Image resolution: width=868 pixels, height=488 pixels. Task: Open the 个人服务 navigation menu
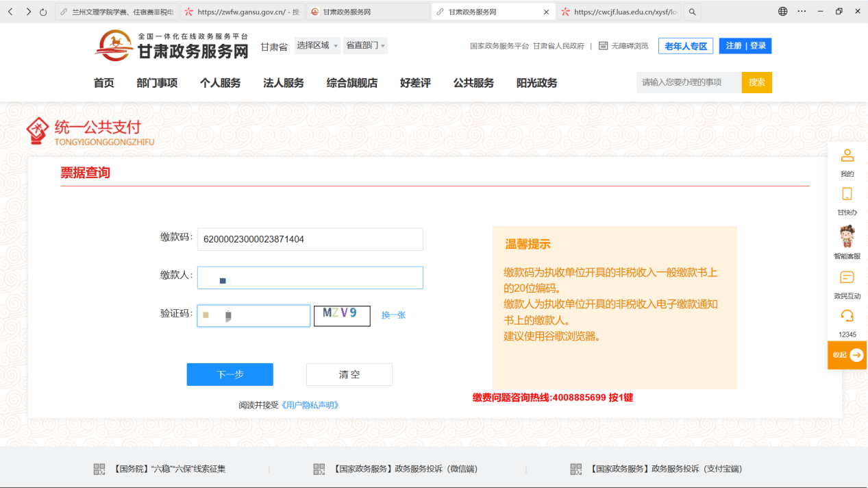coord(220,83)
